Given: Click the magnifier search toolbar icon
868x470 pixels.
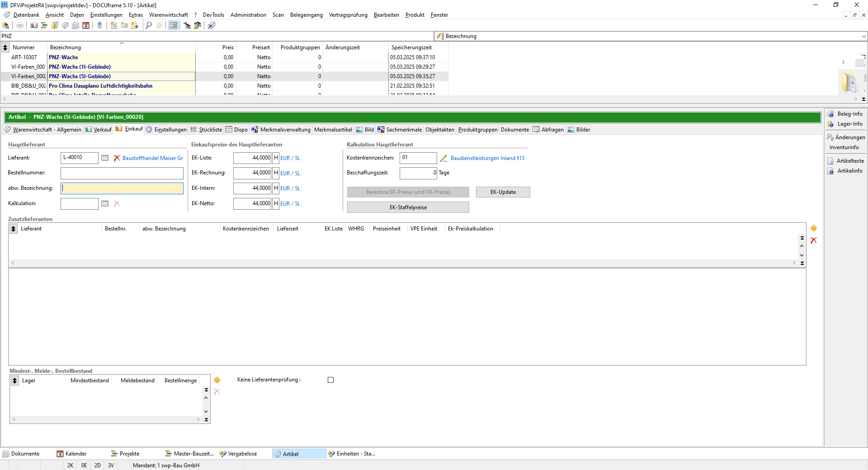Looking at the screenshot, I should click(x=149, y=25).
